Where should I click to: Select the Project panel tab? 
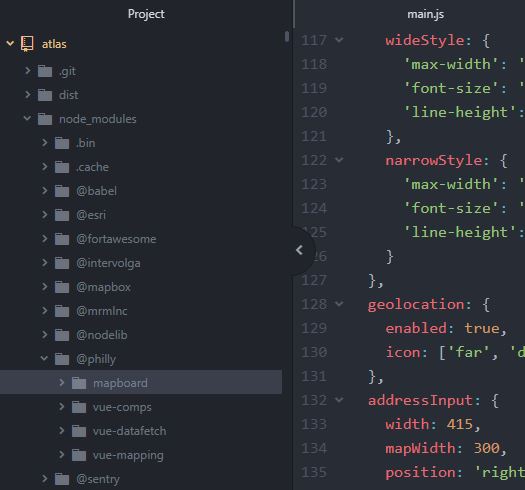coord(146,14)
